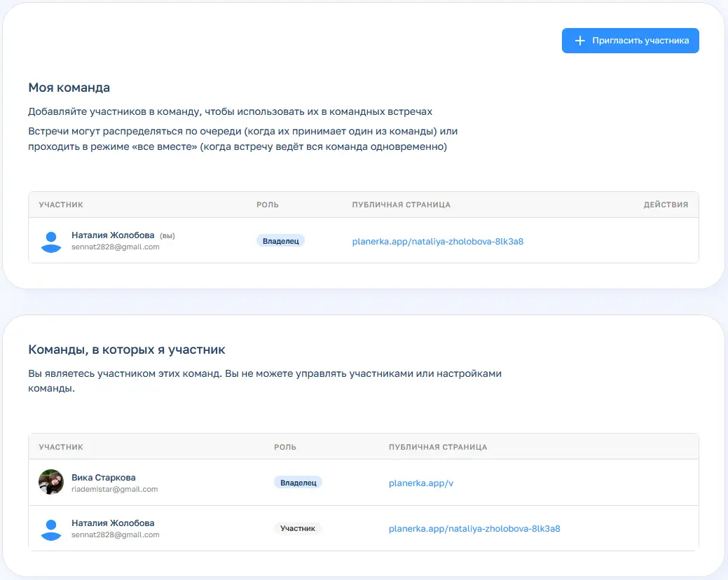The height and width of the screenshot is (580, 728).
Task: Click the plus icon on the invite button
Action: [579, 41]
